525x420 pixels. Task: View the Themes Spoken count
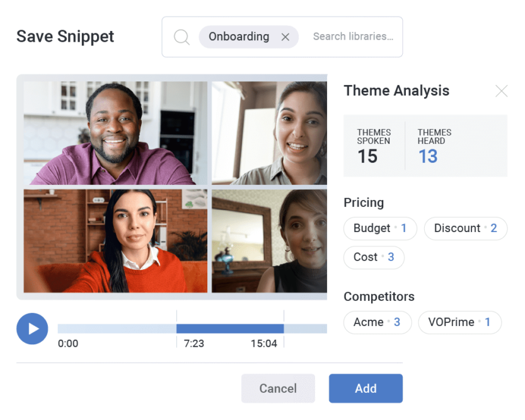(x=374, y=146)
